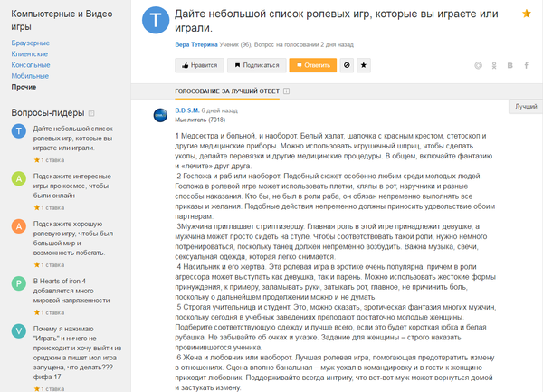Click the circular block/report icon button
The height and width of the screenshot is (392, 543).
347,65
